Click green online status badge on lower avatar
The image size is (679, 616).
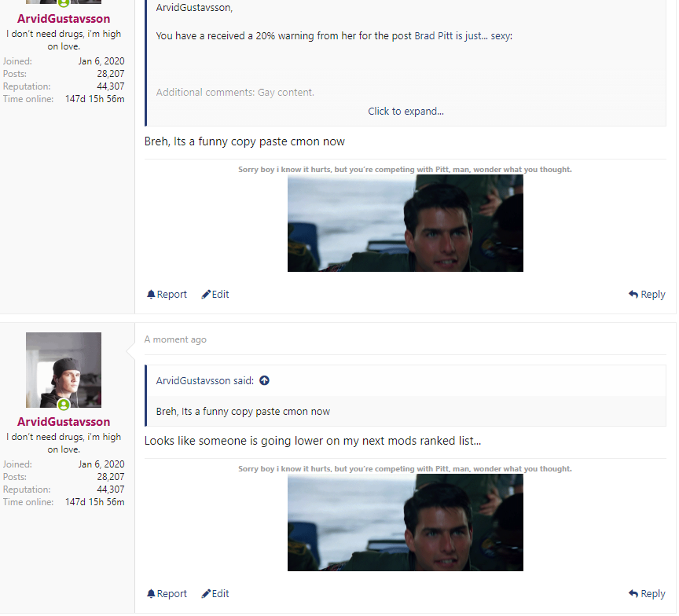pyautogui.click(x=64, y=405)
